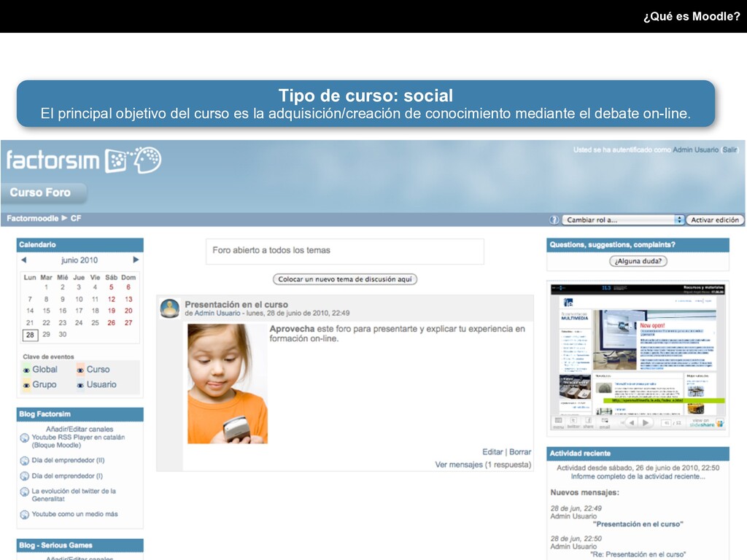This screenshot has height=560, width=747.
Task: Select day 13 in the calendar
Action: pyautogui.click(x=128, y=299)
